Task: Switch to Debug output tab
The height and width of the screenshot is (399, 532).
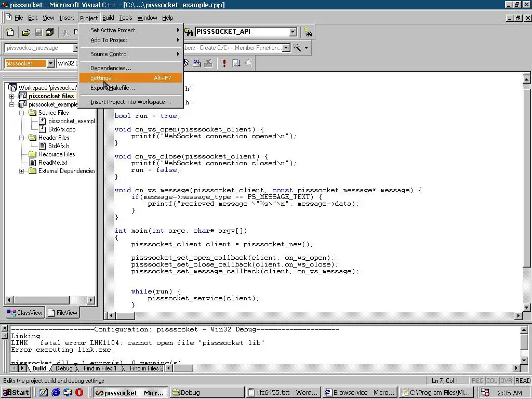Action: coord(64,368)
